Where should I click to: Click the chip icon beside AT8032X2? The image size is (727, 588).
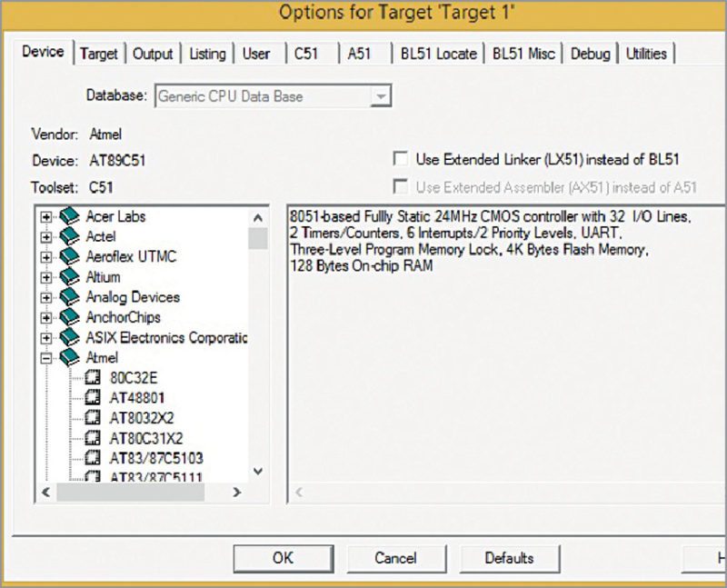[93, 417]
